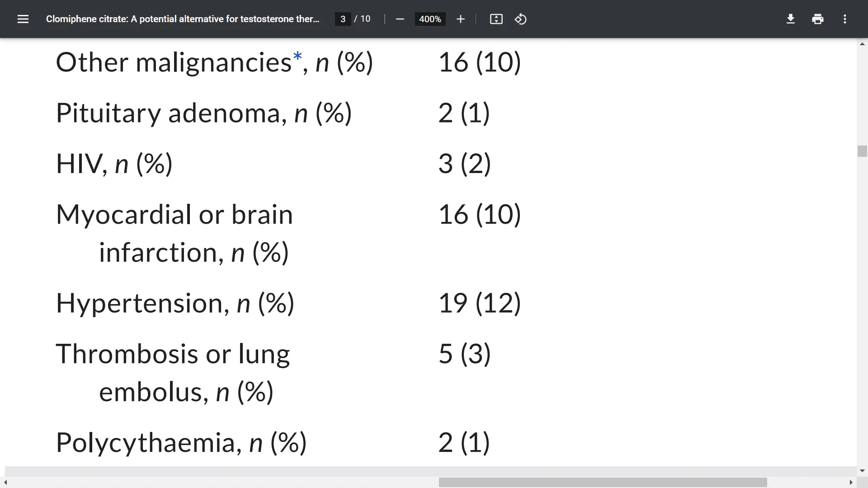The height and width of the screenshot is (488, 868).
Task: Zoom out with the minus icon
Action: [400, 19]
